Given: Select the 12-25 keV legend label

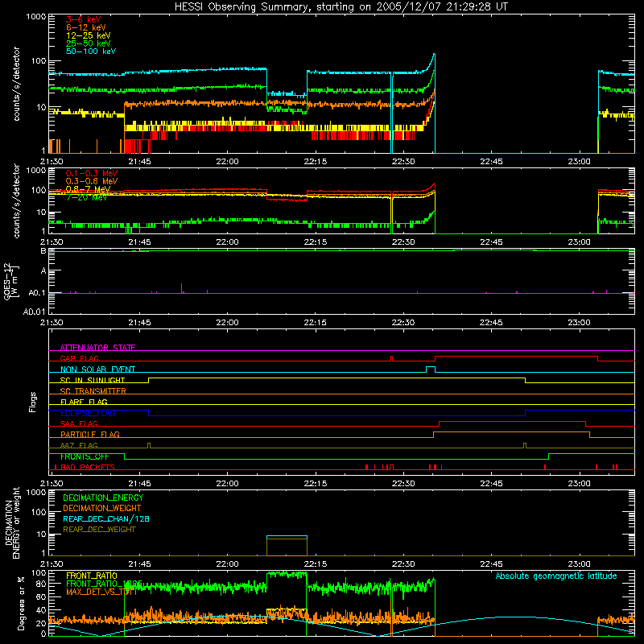Looking at the screenshot, I should [88, 35].
